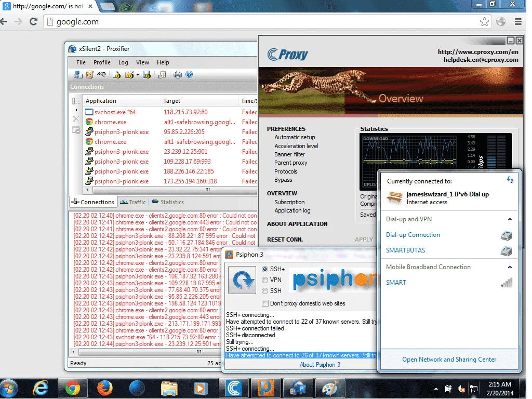Open Name Resolution (.com magnifier) icon
This screenshot has width=532, height=399.
click(101, 74)
